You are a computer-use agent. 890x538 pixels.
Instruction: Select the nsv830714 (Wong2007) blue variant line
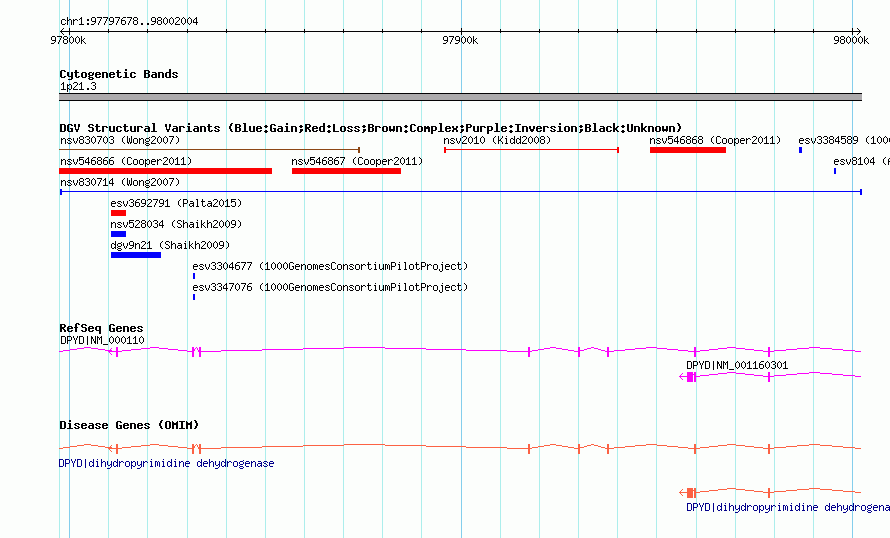pyautogui.click(x=461, y=192)
